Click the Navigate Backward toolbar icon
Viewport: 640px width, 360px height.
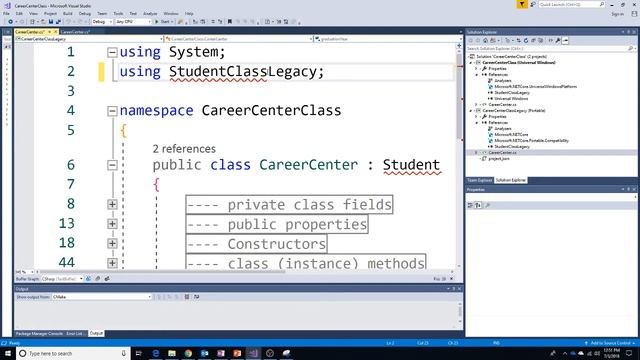pyautogui.click(x=11, y=22)
